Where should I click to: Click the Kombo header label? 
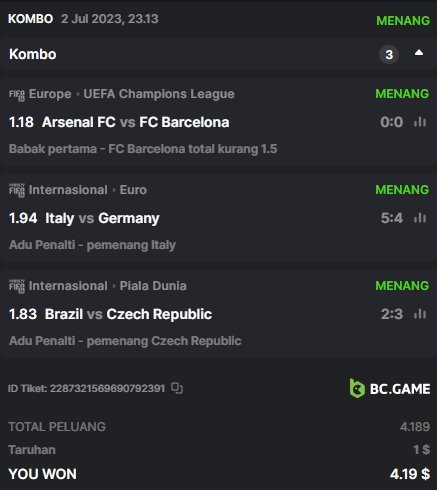click(x=33, y=54)
